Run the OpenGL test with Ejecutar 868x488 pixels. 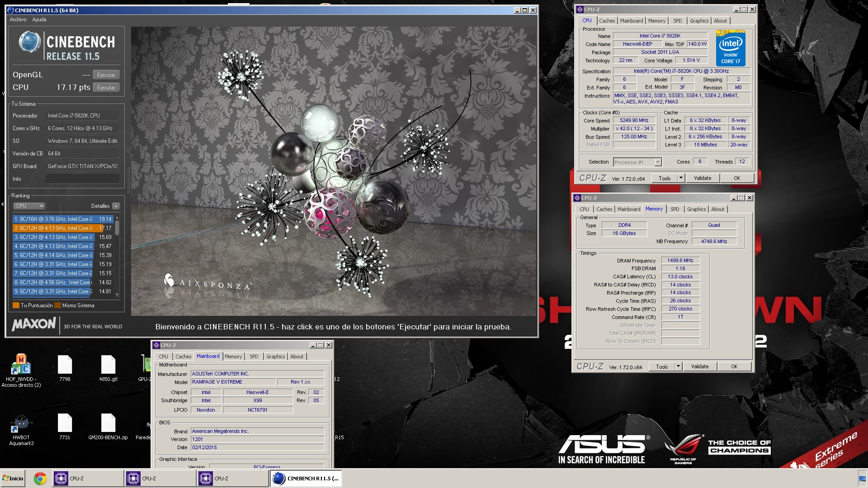click(106, 75)
